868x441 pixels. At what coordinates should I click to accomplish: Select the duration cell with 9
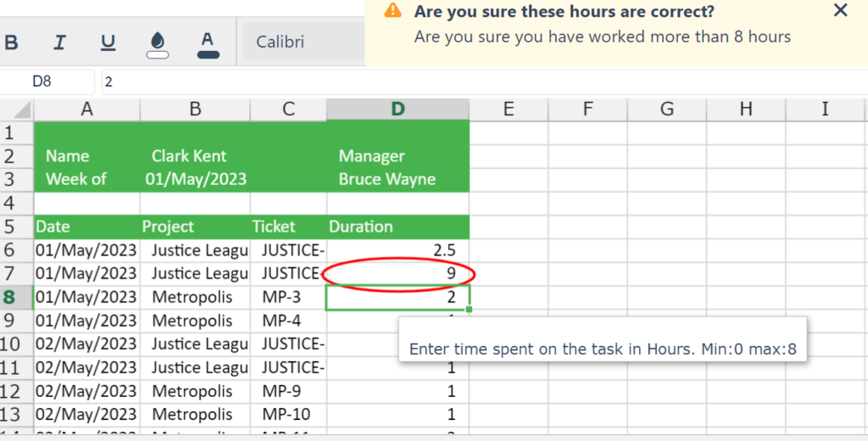tap(398, 274)
